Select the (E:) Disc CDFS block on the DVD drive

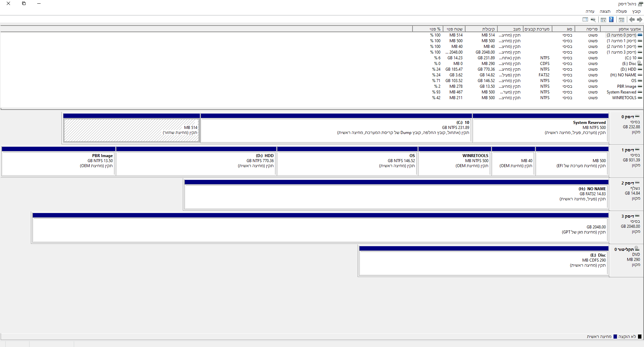(484, 261)
